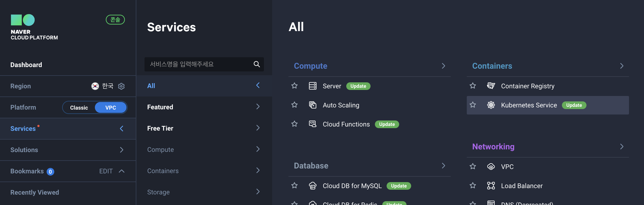Expand the Free Tier category arrow

click(x=258, y=128)
